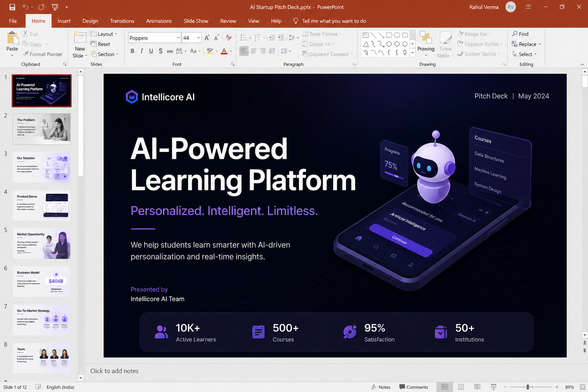The width and height of the screenshot is (588, 392).
Task: Open the Replace dropdown arrow
Action: pyautogui.click(x=540, y=44)
